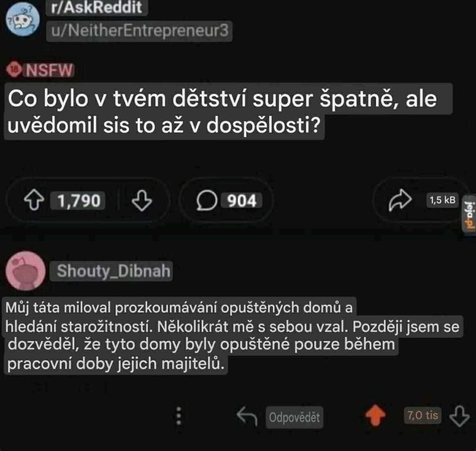Toggle the upvote on the post counter showing 1,790
The image size is (476, 451).
point(77,201)
